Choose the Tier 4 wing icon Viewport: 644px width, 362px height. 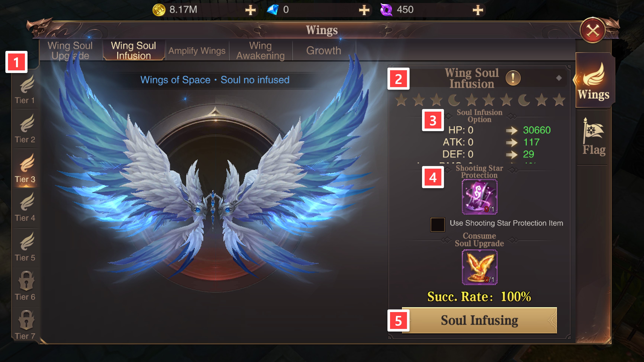[27, 202]
